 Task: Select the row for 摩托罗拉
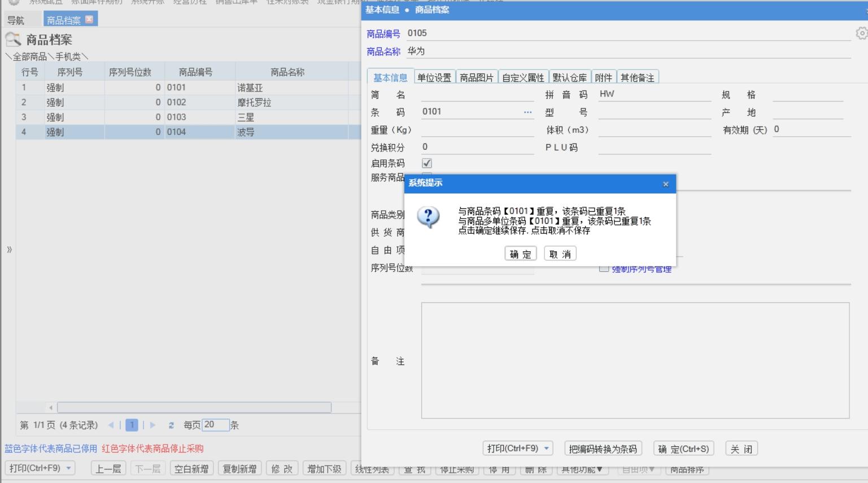click(x=188, y=102)
